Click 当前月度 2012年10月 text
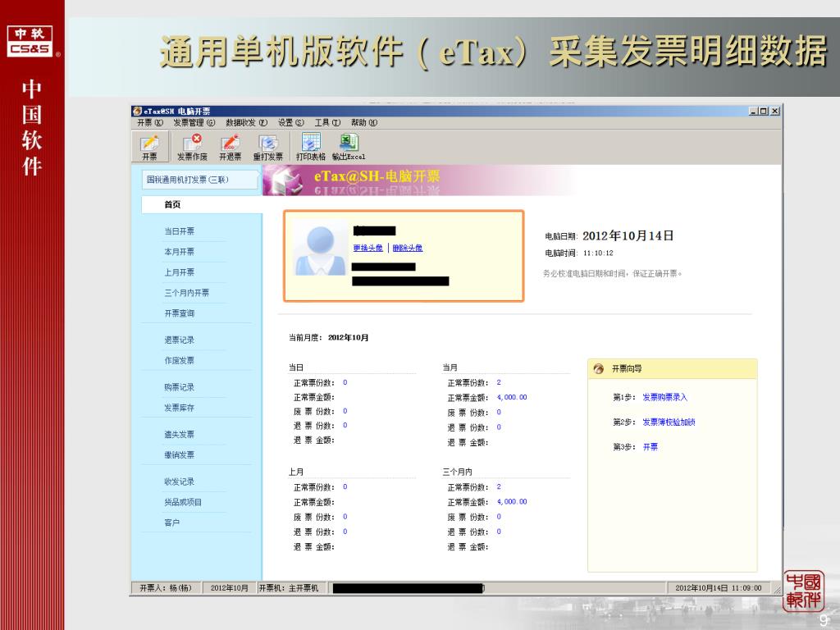Screen dimensions: 840x630 point(328,337)
